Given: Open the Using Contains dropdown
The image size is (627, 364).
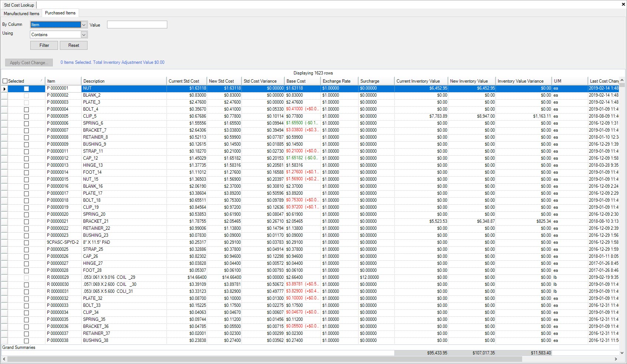Looking at the screenshot, I should (84, 35).
